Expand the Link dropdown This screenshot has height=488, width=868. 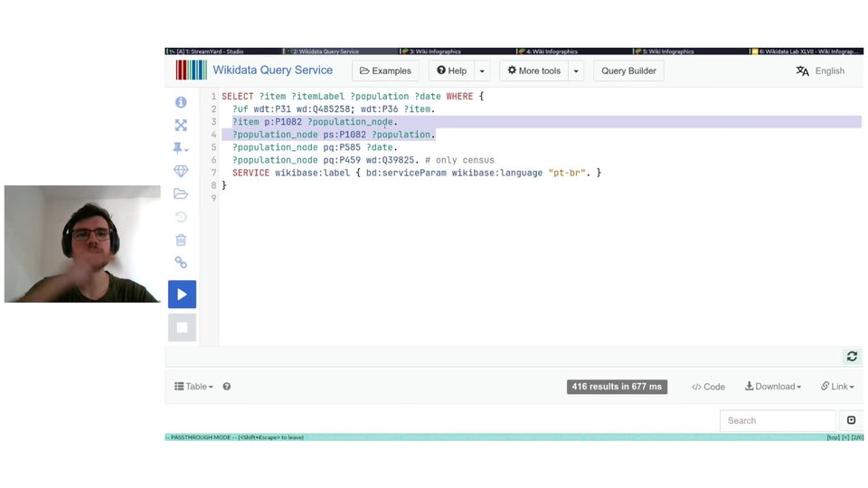coord(837,387)
